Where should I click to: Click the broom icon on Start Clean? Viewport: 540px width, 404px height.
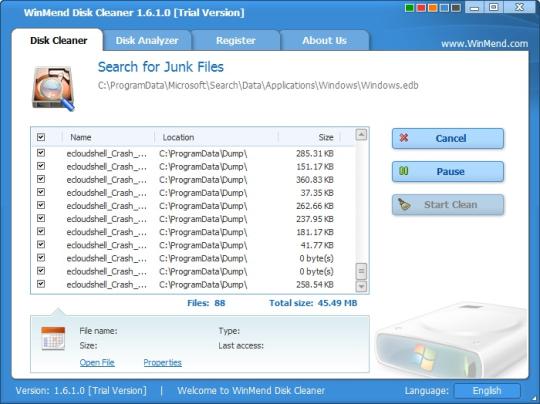[x=404, y=204]
